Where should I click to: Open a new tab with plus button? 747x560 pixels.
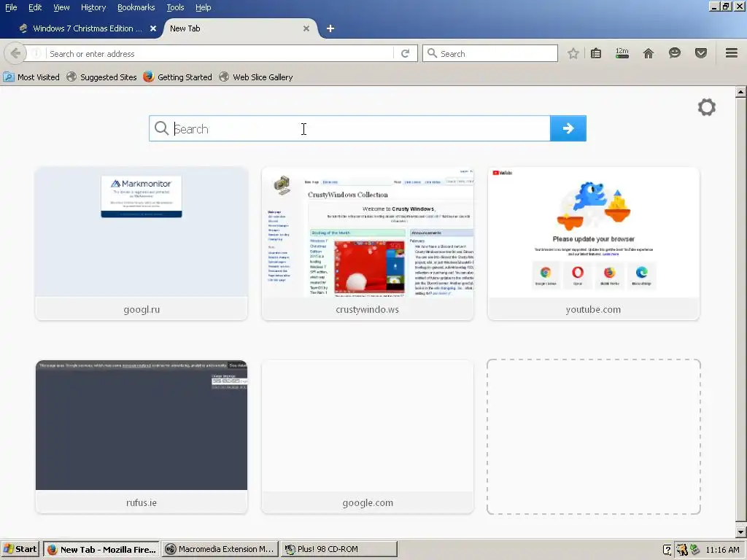click(x=330, y=28)
